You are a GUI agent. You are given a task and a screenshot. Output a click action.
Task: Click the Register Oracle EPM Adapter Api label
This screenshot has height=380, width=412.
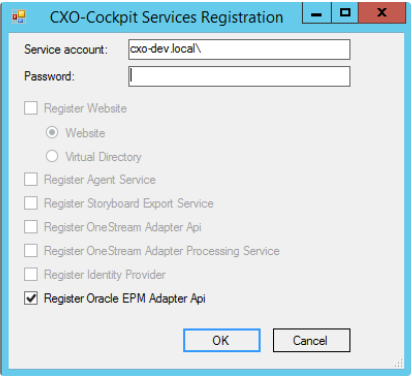(125, 298)
